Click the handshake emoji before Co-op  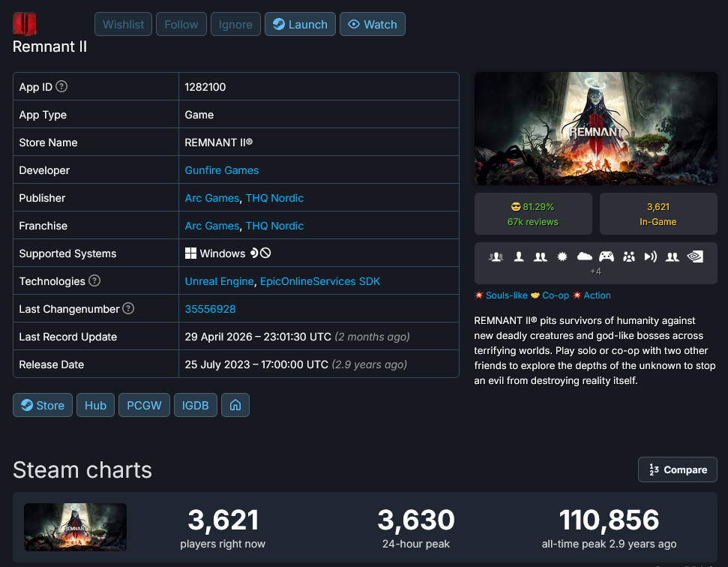[535, 295]
